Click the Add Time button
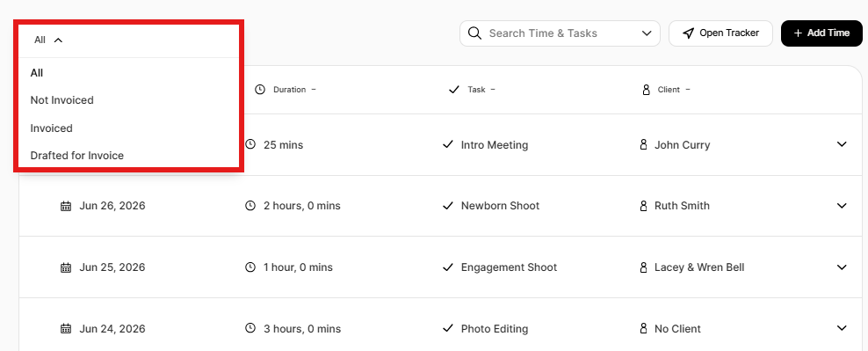This screenshot has height=351, width=868. [821, 33]
